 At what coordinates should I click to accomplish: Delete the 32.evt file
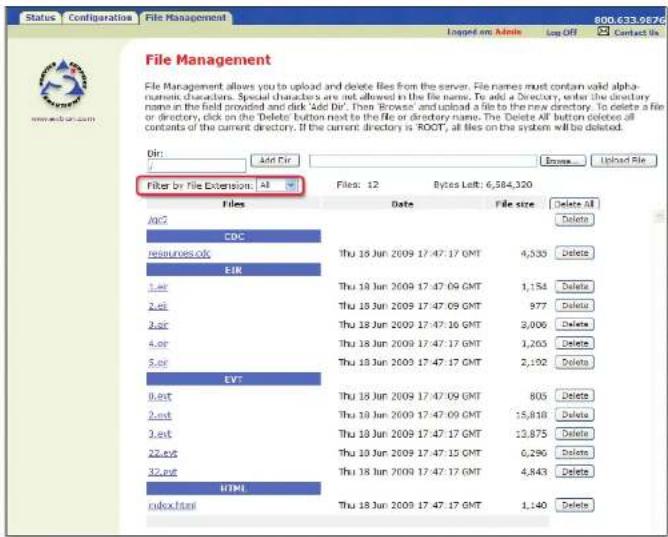pos(575,471)
